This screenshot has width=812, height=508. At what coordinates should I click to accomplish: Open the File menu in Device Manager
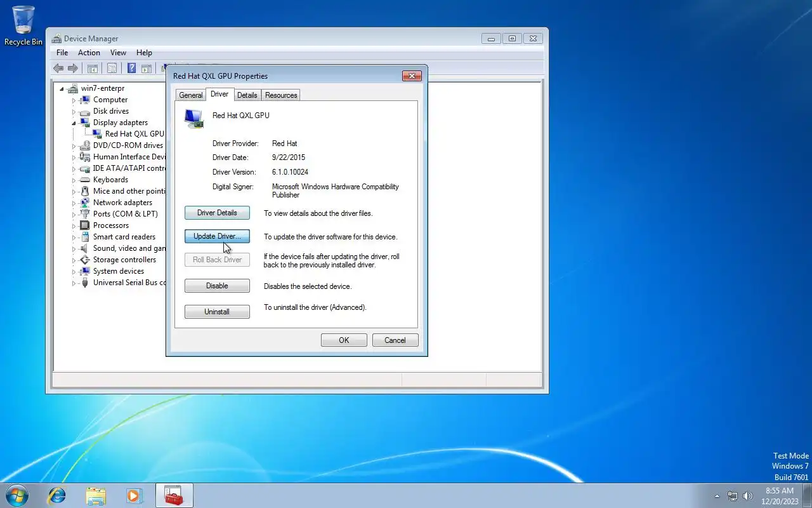62,53
